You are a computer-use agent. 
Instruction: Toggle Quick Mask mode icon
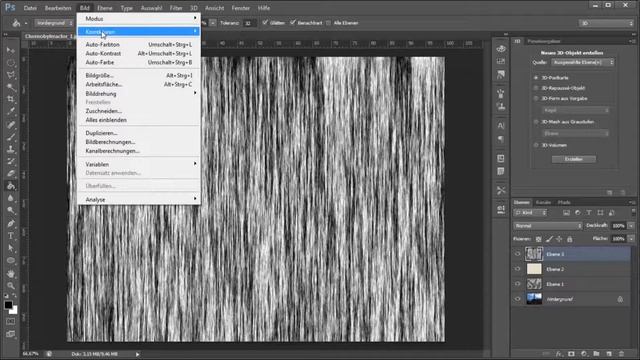(11, 322)
